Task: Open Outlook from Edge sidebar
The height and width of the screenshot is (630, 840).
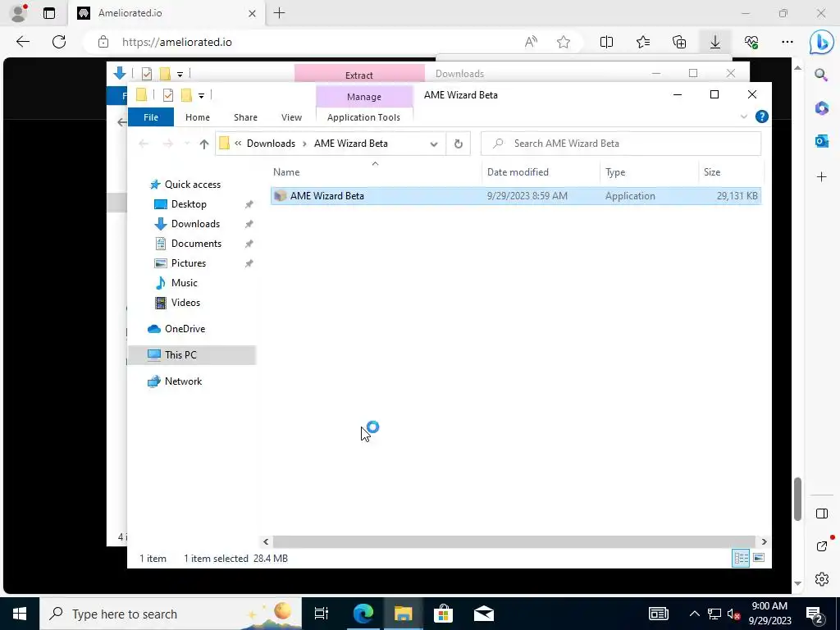Action: [x=821, y=142]
